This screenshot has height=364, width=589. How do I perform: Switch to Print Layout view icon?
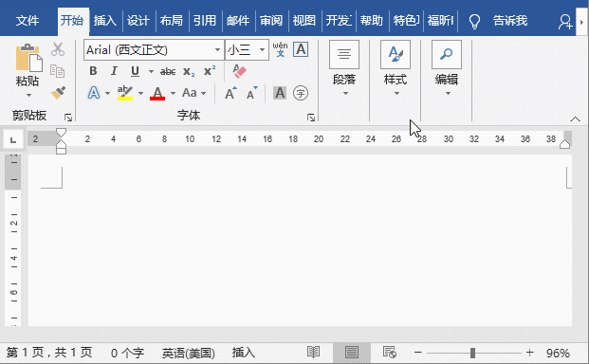[352, 353]
